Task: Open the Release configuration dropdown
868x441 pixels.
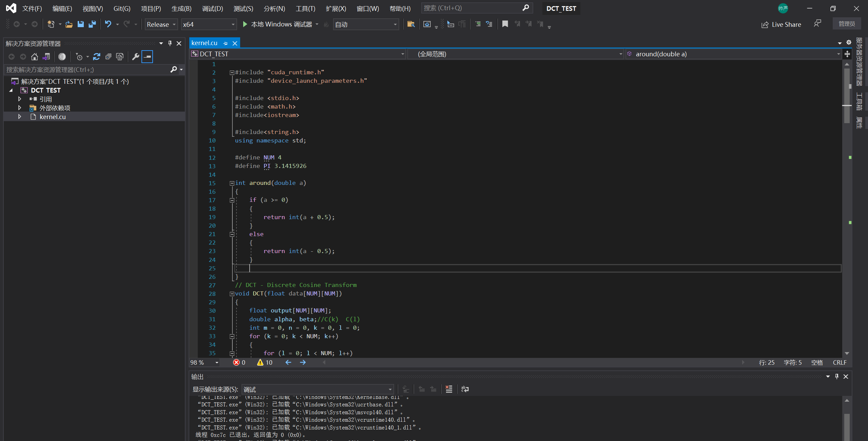Action: (161, 24)
